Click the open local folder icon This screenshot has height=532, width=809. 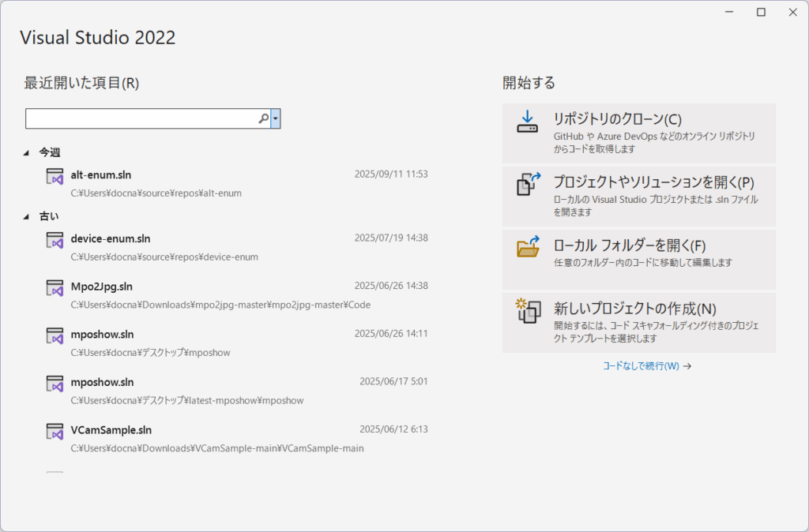point(529,246)
